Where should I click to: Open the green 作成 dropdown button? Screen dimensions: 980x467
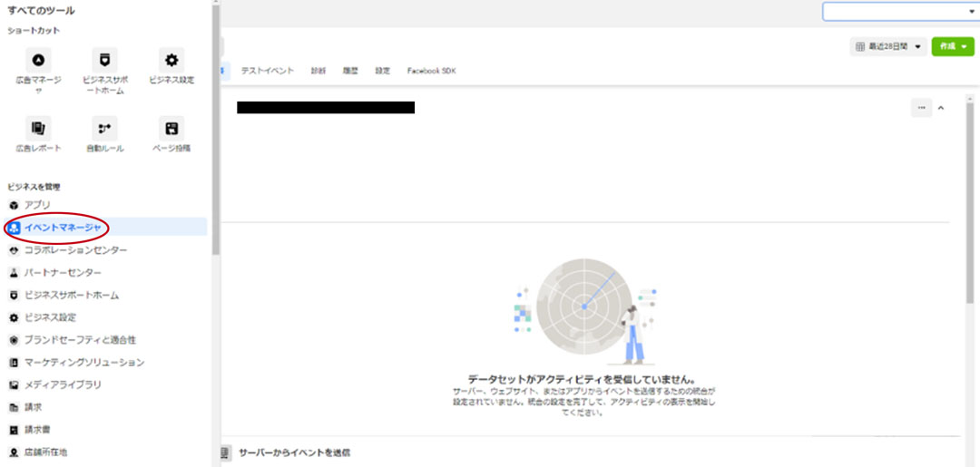coord(952,46)
